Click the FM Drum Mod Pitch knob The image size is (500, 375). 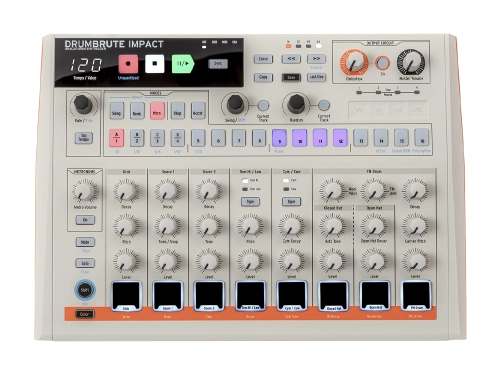[332, 191]
